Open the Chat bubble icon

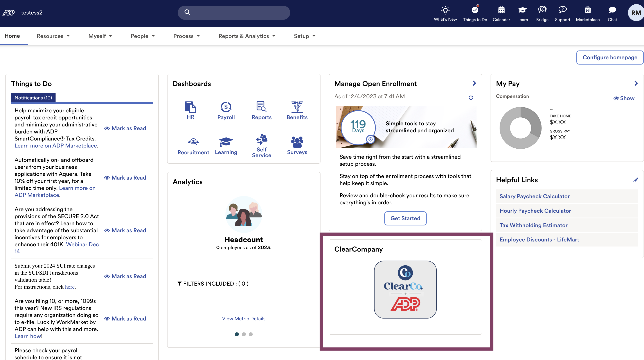[612, 10]
